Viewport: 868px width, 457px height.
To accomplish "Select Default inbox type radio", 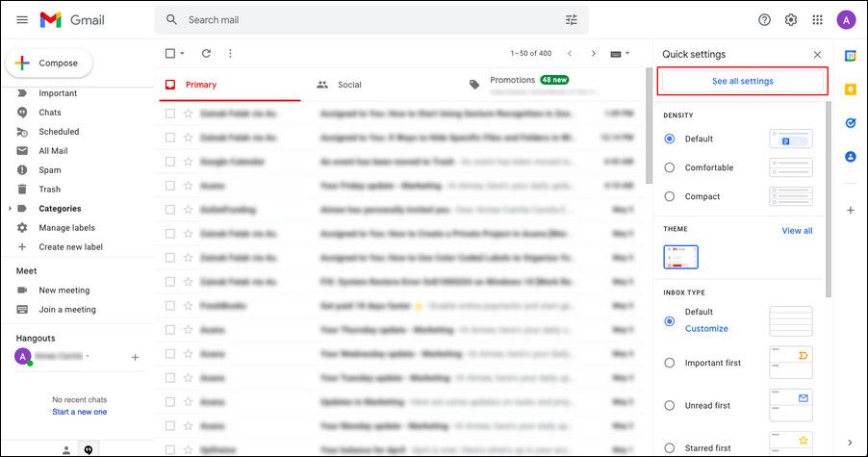I will click(669, 321).
